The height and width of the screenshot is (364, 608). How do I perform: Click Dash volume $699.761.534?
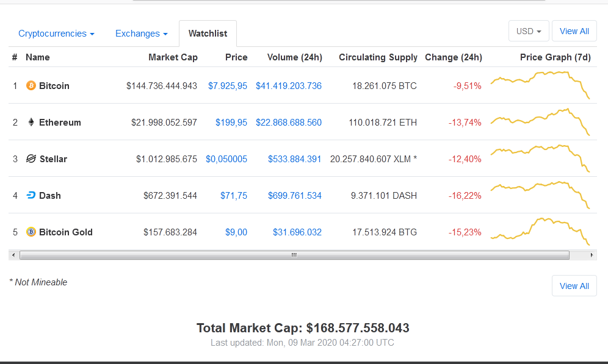pos(295,196)
